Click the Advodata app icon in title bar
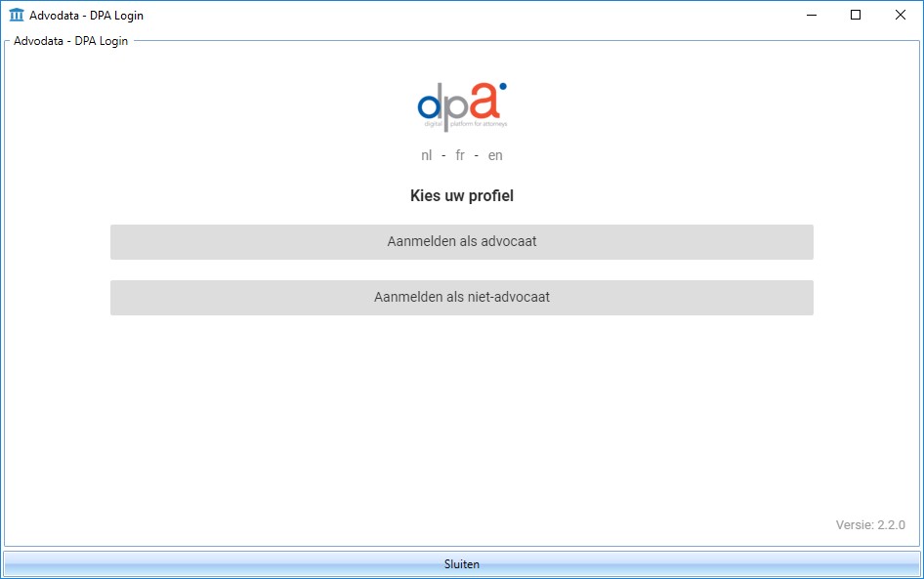The image size is (924, 579). 17,15
